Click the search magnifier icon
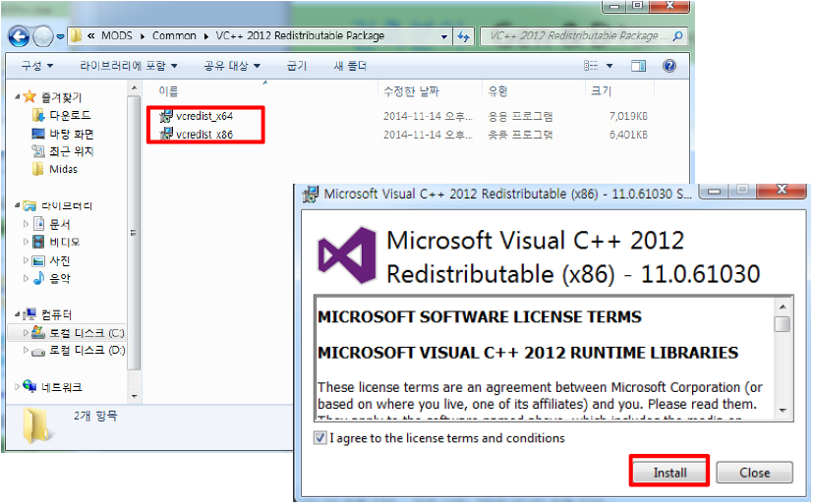The image size is (813, 504). coord(677,35)
